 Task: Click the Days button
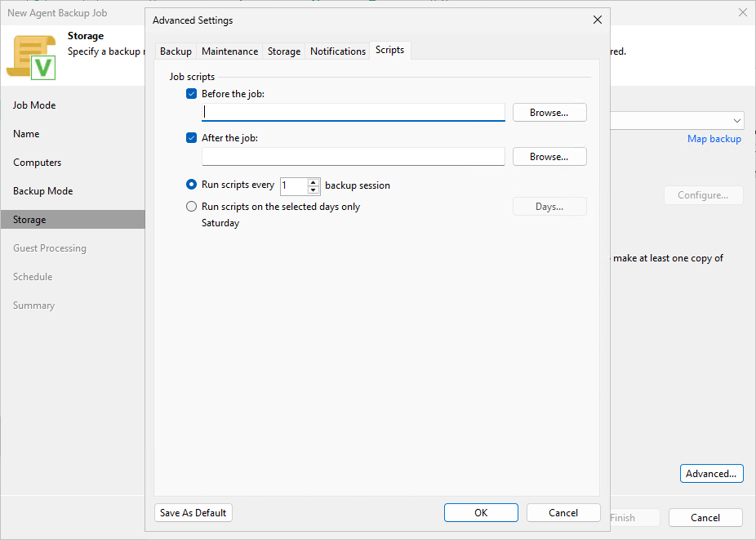point(549,207)
